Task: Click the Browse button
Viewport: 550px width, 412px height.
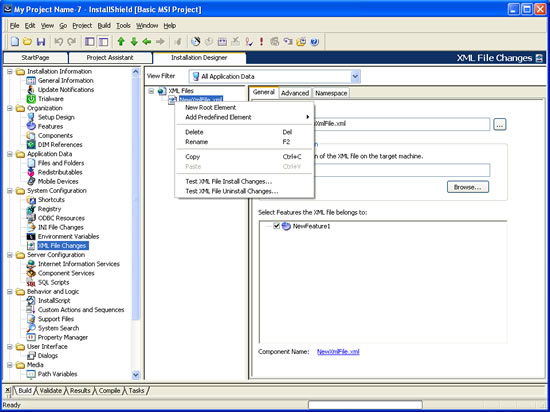Action: click(x=468, y=187)
